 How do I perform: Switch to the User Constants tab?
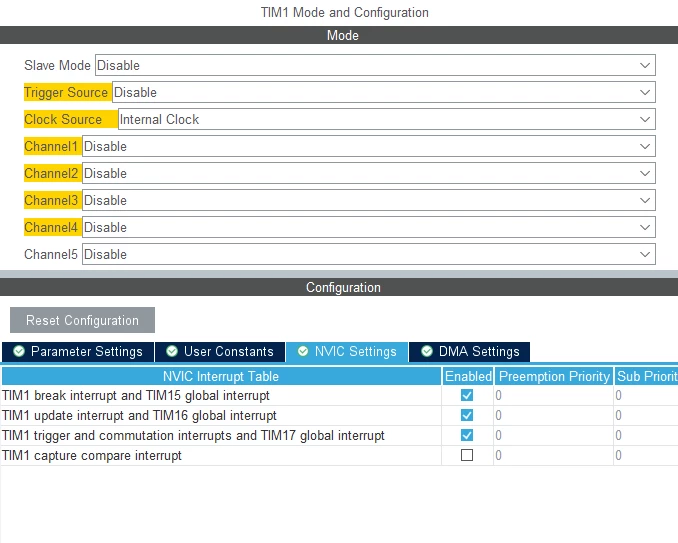pos(220,351)
